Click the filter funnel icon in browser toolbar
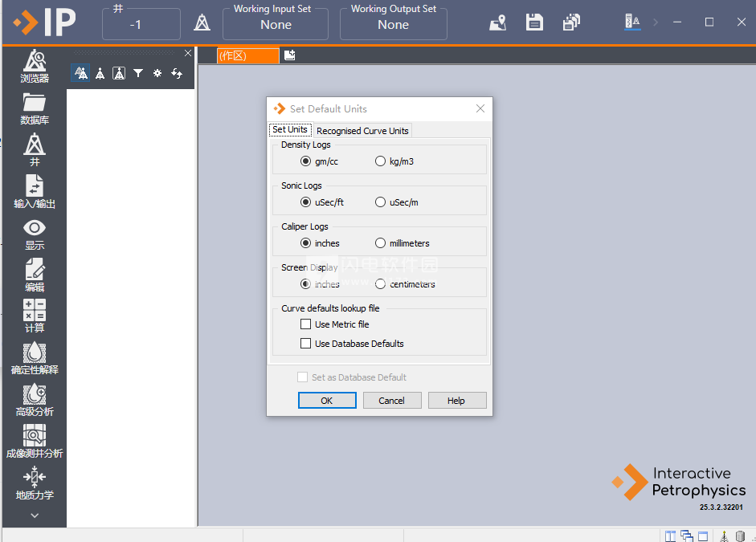The width and height of the screenshot is (756, 542). pos(138,73)
